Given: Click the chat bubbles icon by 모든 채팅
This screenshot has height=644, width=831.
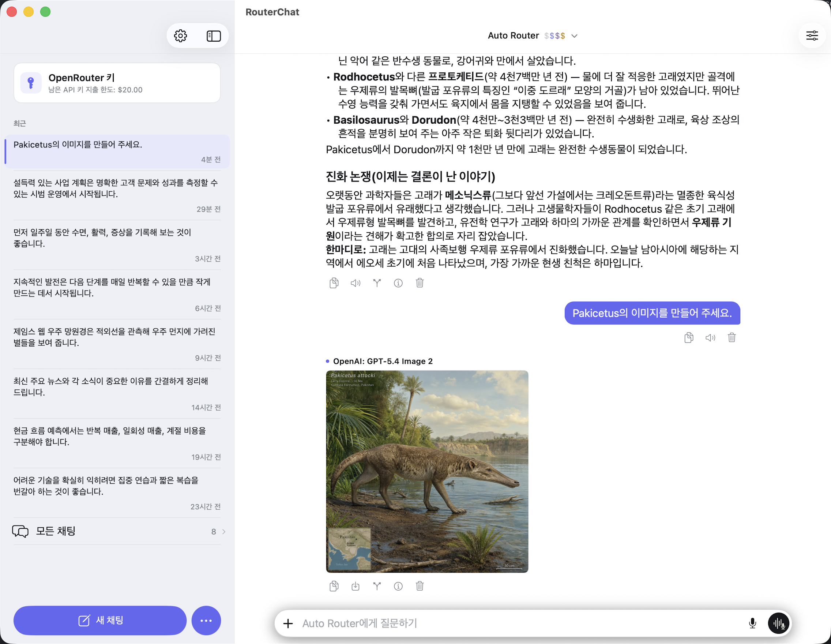Looking at the screenshot, I should coord(20,531).
